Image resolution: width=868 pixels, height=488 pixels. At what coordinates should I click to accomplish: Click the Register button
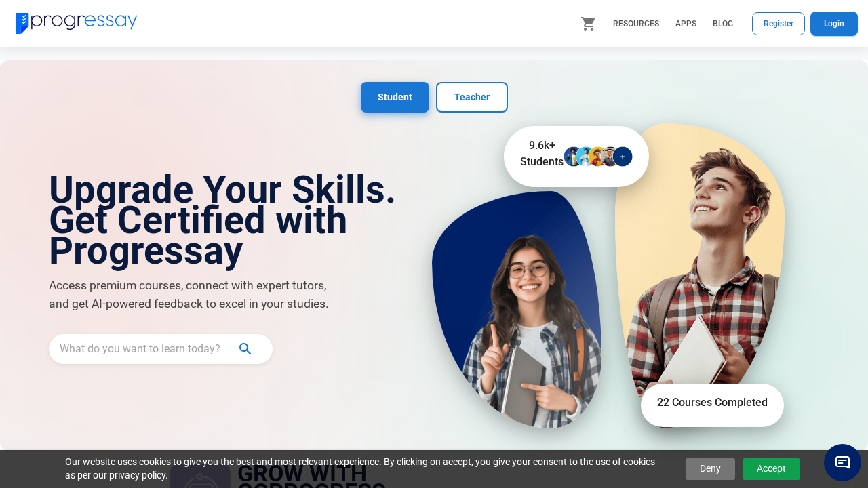tap(778, 24)
